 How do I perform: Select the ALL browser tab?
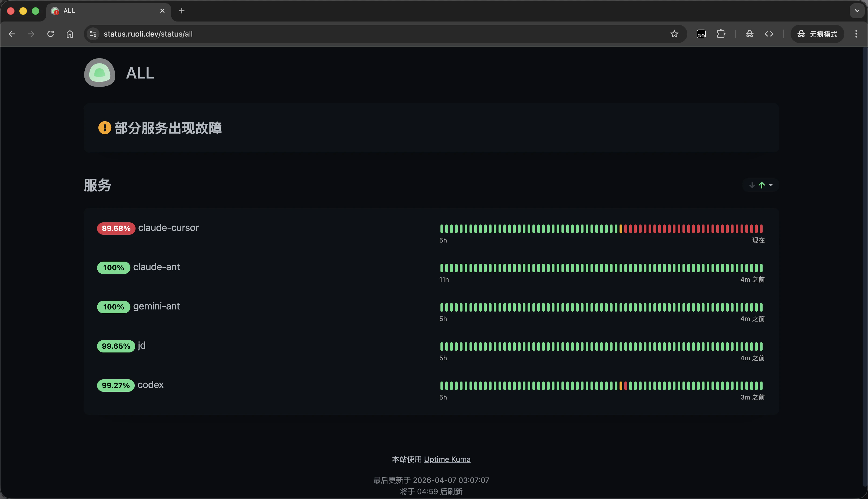click(x=108, y=11)
